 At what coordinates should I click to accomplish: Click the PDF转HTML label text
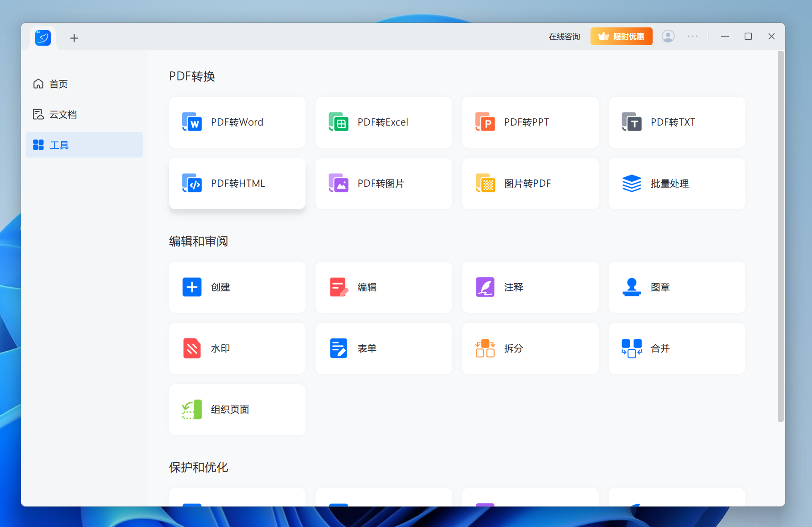click(238, 183)
